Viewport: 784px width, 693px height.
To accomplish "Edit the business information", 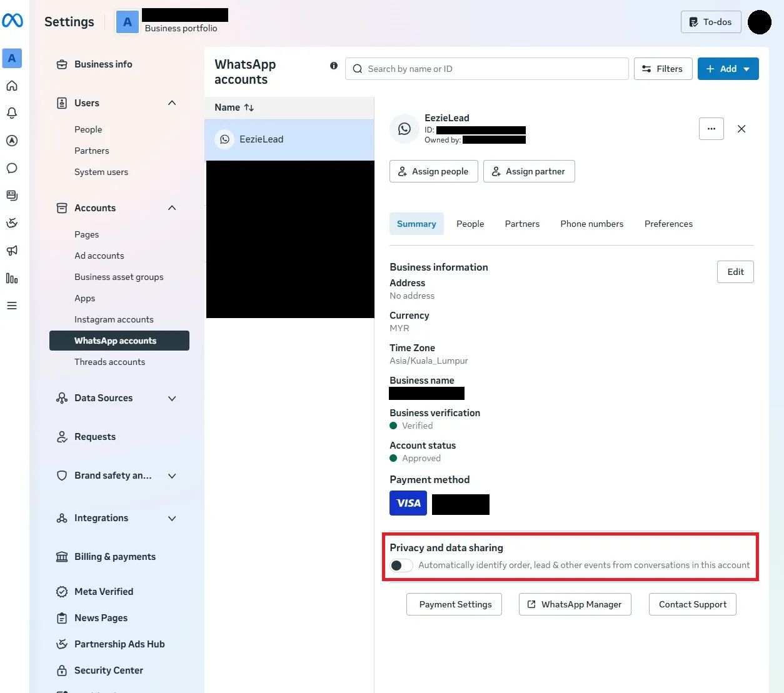I will tap(735, 272).
